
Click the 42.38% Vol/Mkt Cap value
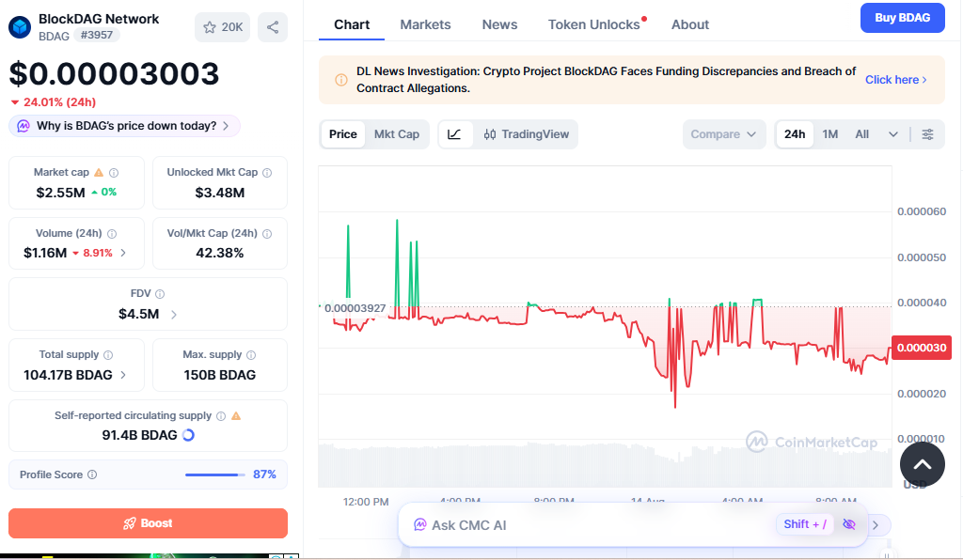pyautogui.click(x=219, y=253)
